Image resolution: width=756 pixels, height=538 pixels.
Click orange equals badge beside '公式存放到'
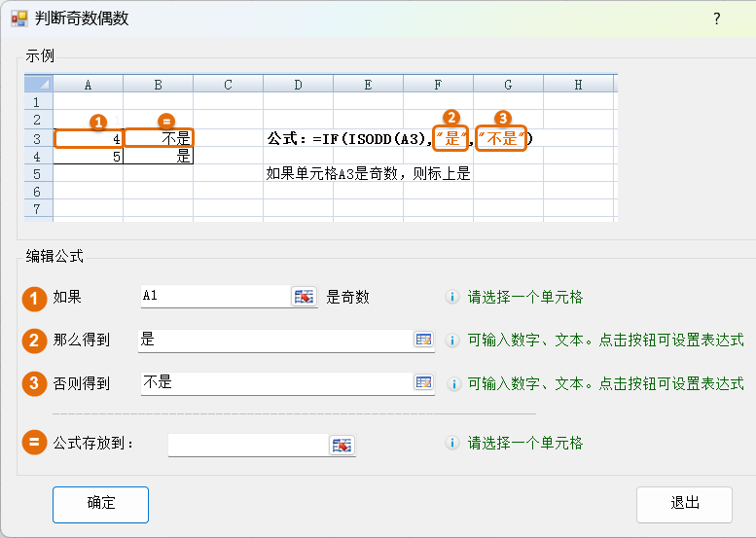coord(35,444)
